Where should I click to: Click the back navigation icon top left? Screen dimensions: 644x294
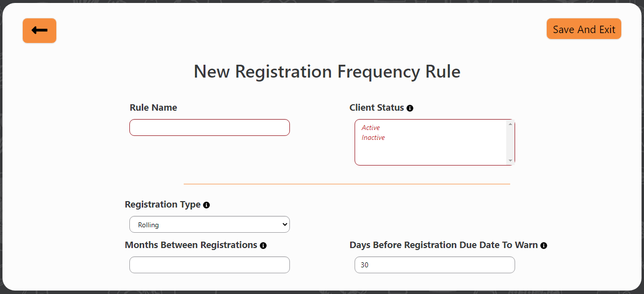(x=39, y=30)
